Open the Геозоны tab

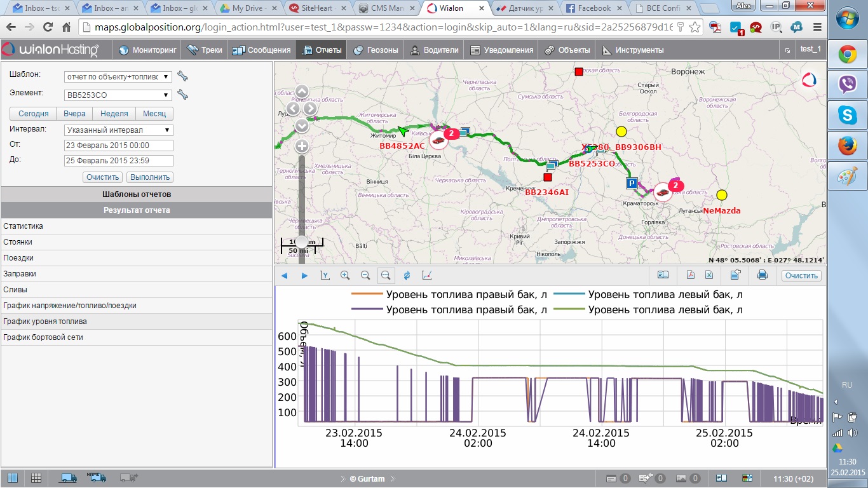(375, 50)
